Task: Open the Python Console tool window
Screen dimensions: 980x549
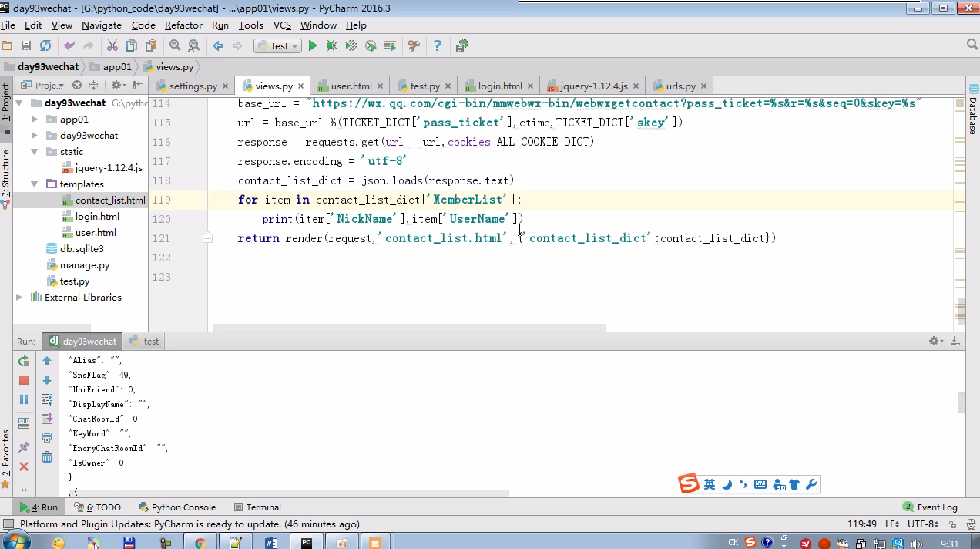Action: click(x=177, y=507)
